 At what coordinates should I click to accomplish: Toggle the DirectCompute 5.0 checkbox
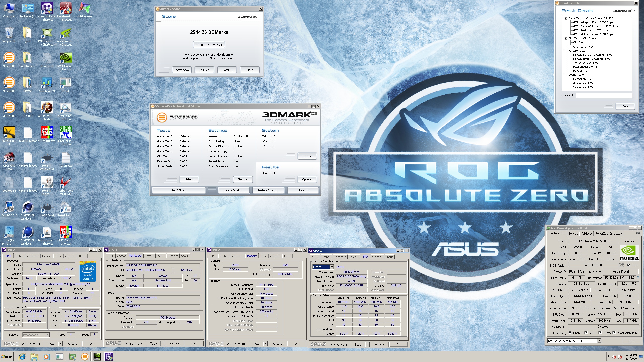614,333
